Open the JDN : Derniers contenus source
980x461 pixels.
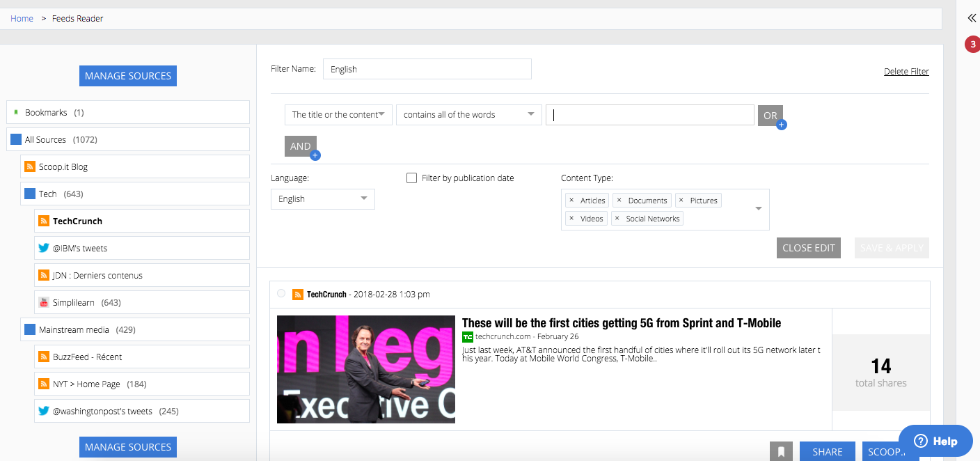142,276
